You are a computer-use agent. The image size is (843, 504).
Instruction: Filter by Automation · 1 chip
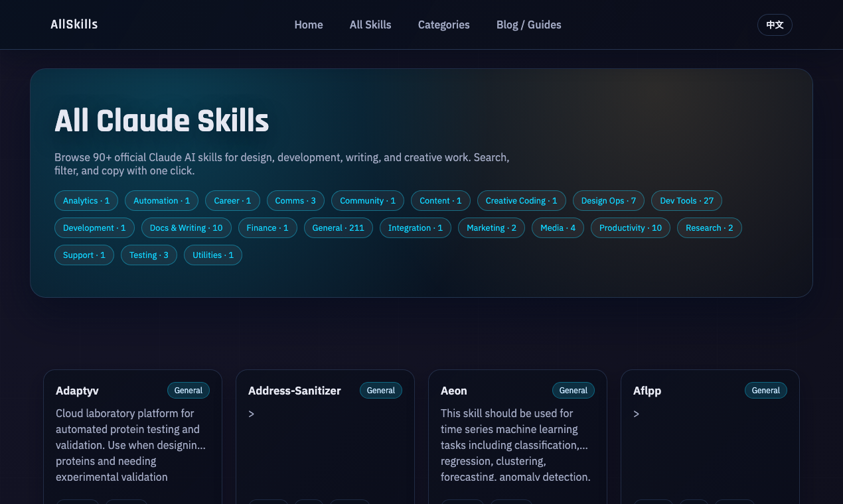[x=162, y=201]
